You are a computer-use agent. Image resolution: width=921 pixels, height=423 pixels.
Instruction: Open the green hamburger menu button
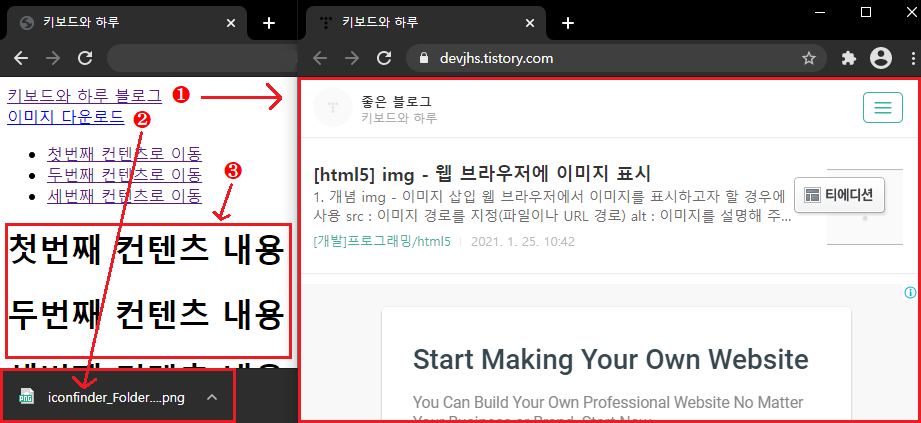point(882,108)
